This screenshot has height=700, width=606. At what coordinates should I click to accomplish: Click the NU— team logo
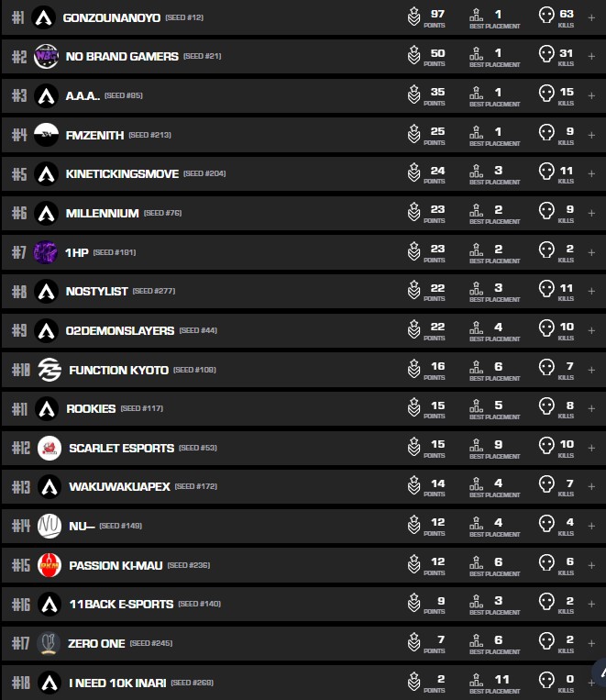pyautogui.click(x=49, y=526)
